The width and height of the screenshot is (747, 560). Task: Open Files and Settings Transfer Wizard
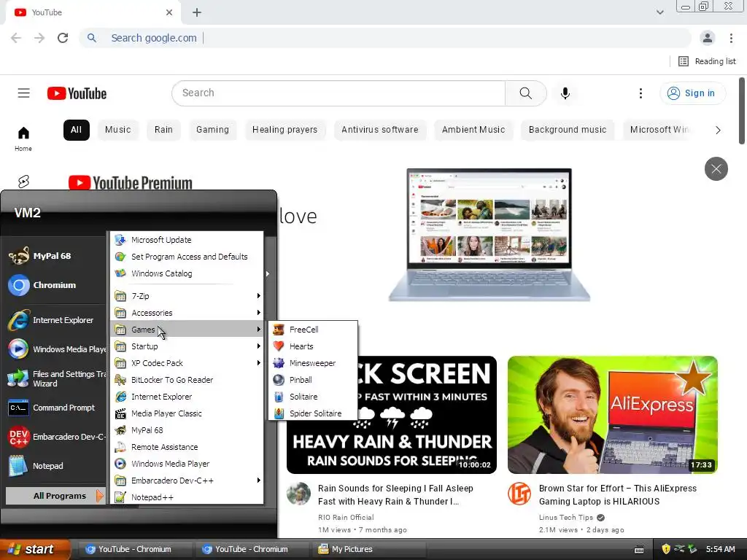pyautogui.click(x=55, y=378)
